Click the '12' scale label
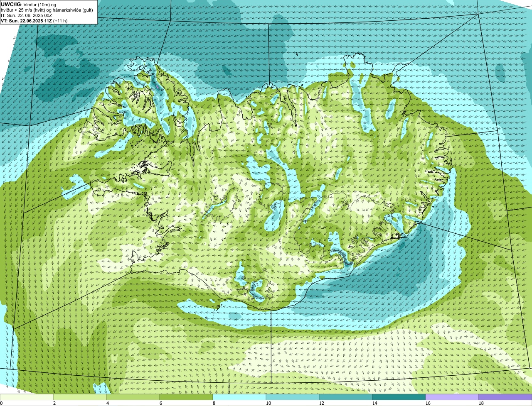The height and width of the screenshot is (406, 532). pyautogui.click(x=322, y=403)
